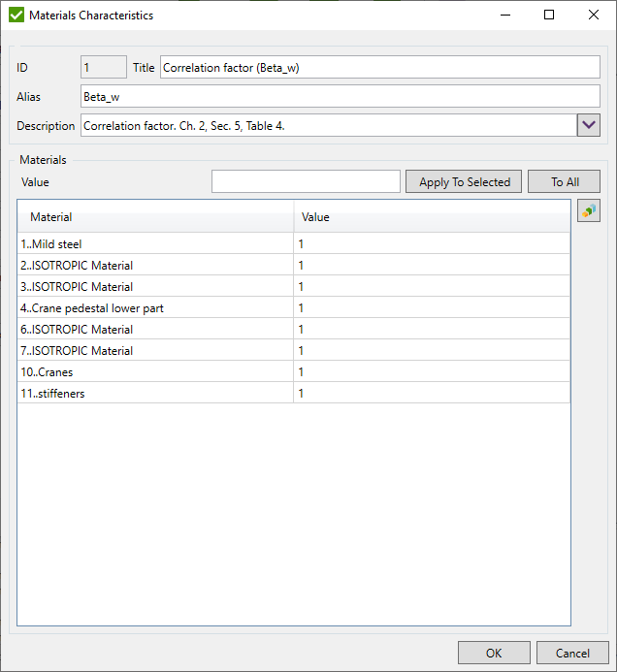Select the 2..ISOTROPIC Material row
Image resolution: width=617 pixels, height=672 pixels.
155,266
